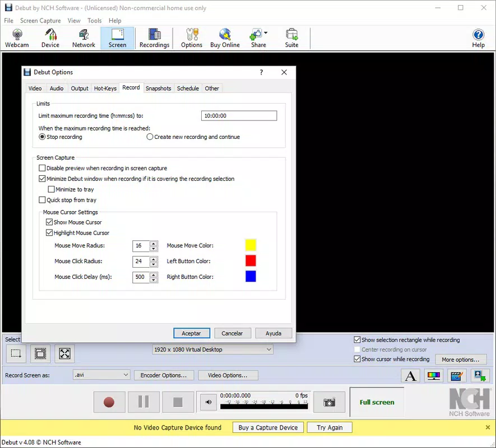
Task: Choose the rectangle selection tool
Action: point(16,353)
